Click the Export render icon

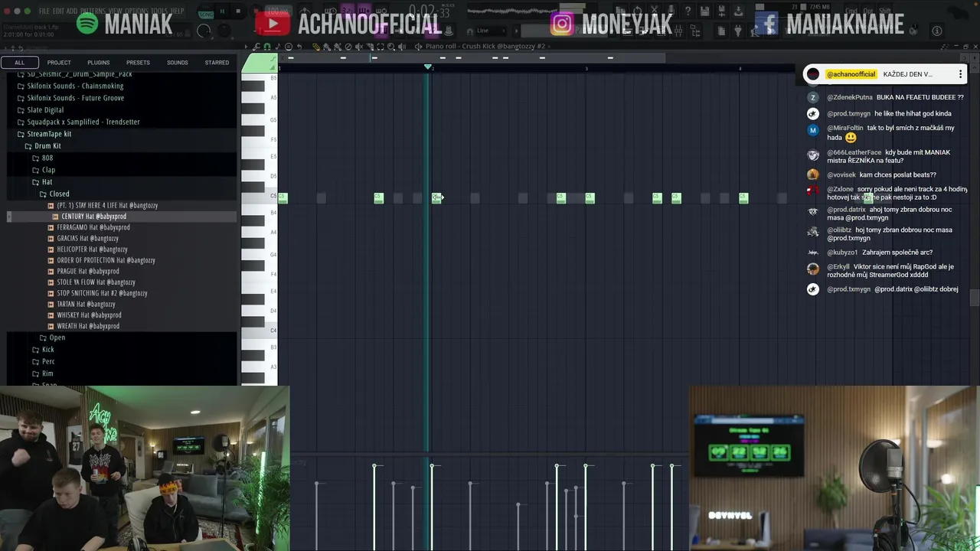pyautogui.click(x=738, y=11)
